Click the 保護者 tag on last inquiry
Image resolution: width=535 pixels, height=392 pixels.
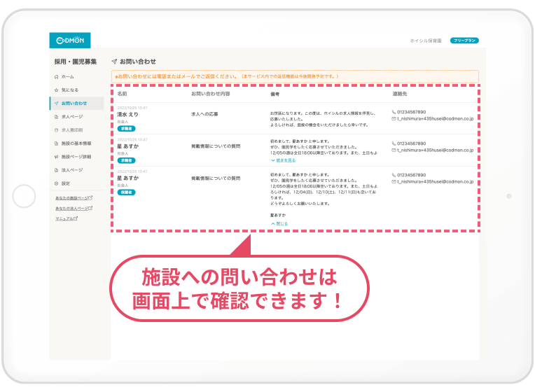click(x=126, y=192)
